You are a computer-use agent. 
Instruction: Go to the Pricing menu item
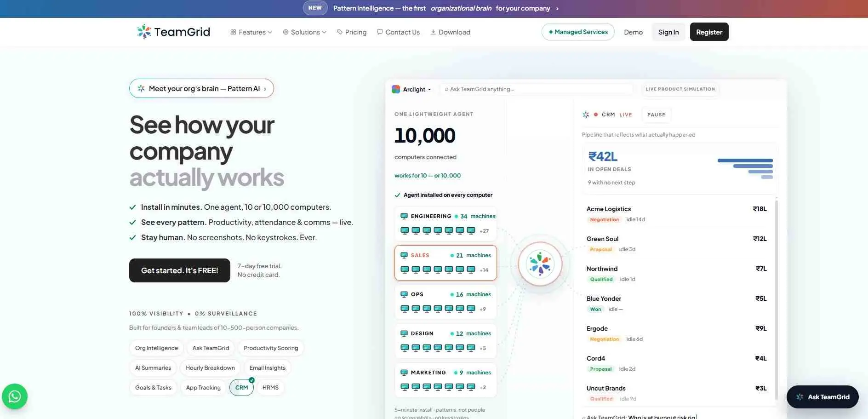click(352, 32)
